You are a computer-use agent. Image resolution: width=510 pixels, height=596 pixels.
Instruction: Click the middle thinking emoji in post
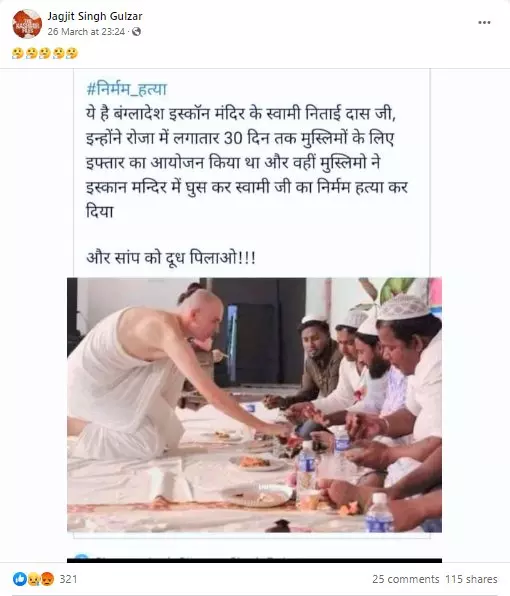click(45, 53)
